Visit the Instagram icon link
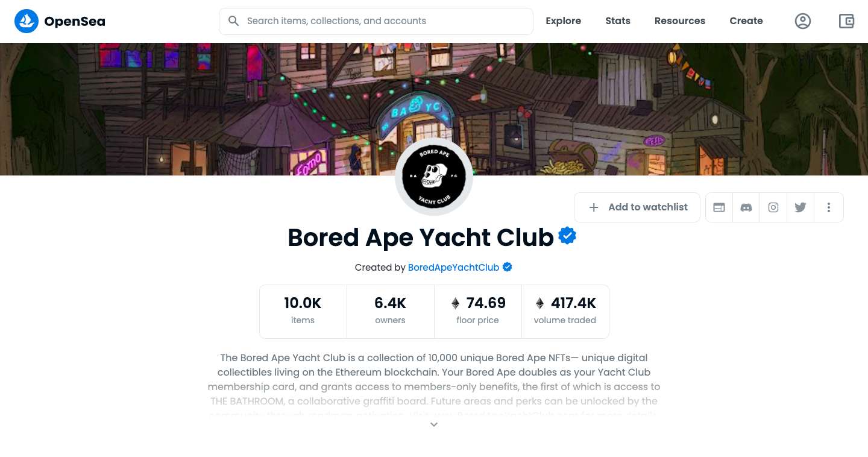 pos(773,207)
